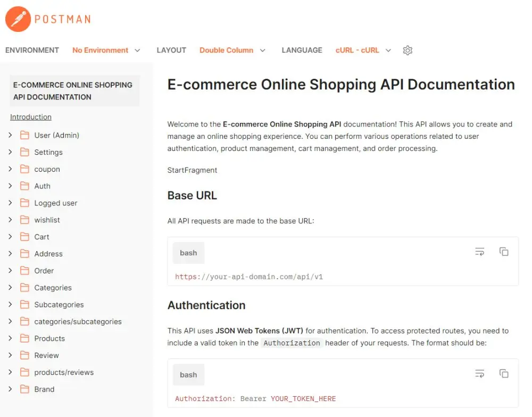The image size is (532, 417).
Task: Toggle line wrap on the Base URL code block
Action: 479,251
